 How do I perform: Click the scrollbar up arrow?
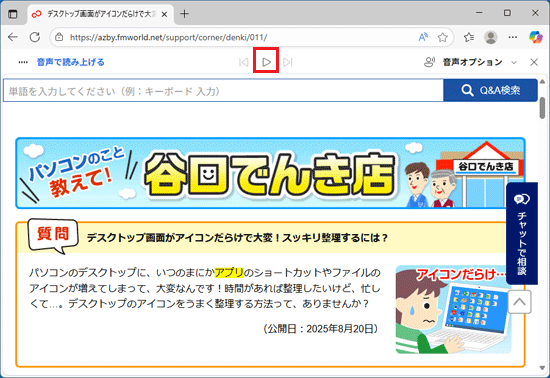coord(542,82)
